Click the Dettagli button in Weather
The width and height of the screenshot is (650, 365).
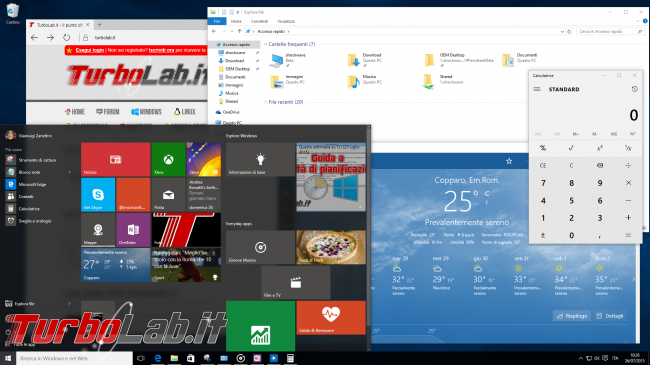(x=609, y=316)
